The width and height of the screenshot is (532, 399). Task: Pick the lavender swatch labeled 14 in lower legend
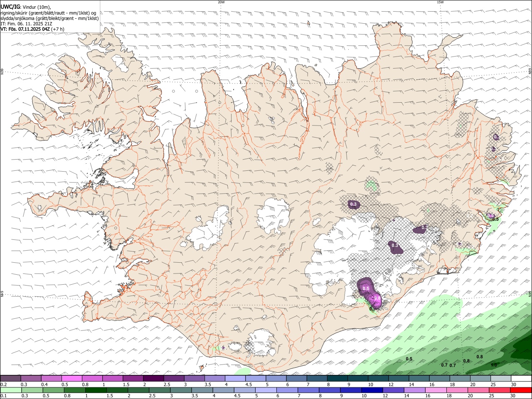pos(415,390)
